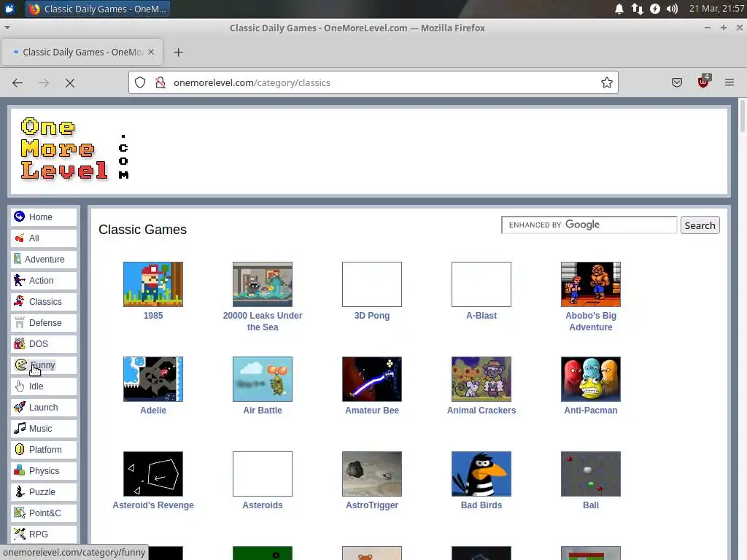Open a new browser tab
Image resolution: width=747 pixels, height=560 pixels.
click(178, 52)
